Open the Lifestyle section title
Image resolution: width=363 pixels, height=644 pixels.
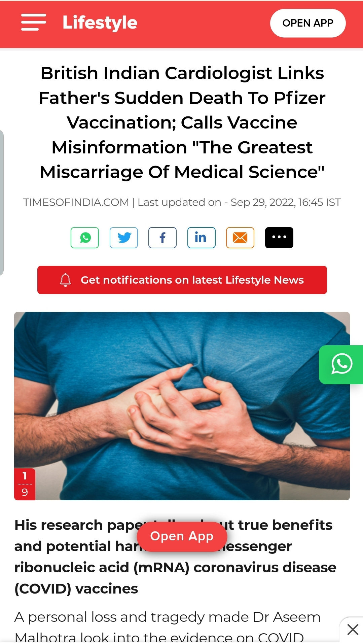click(100, 23)
